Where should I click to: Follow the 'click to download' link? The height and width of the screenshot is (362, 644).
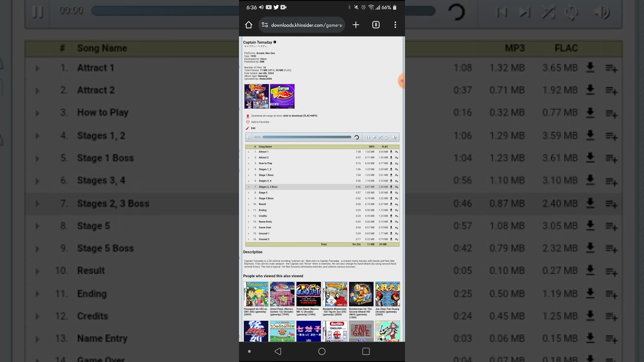[300, 116]
